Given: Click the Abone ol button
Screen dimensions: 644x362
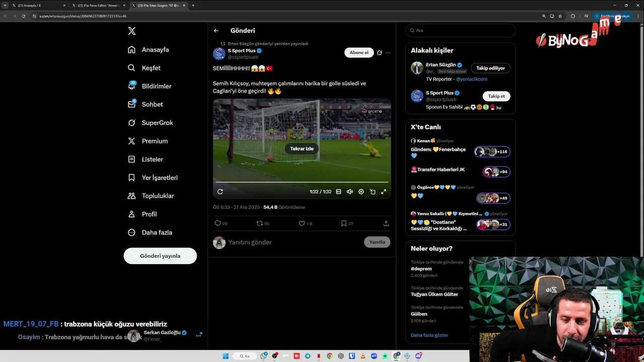Looking at the screenshot, I should point(359,53).
